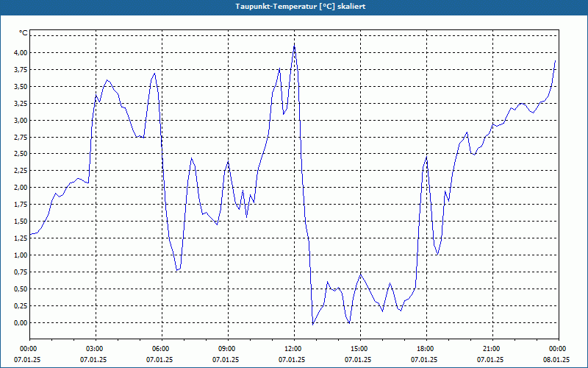Click the 0,00 y-axis value
The height and width of the screenshot is (368, 588).
tap(21, 322)
